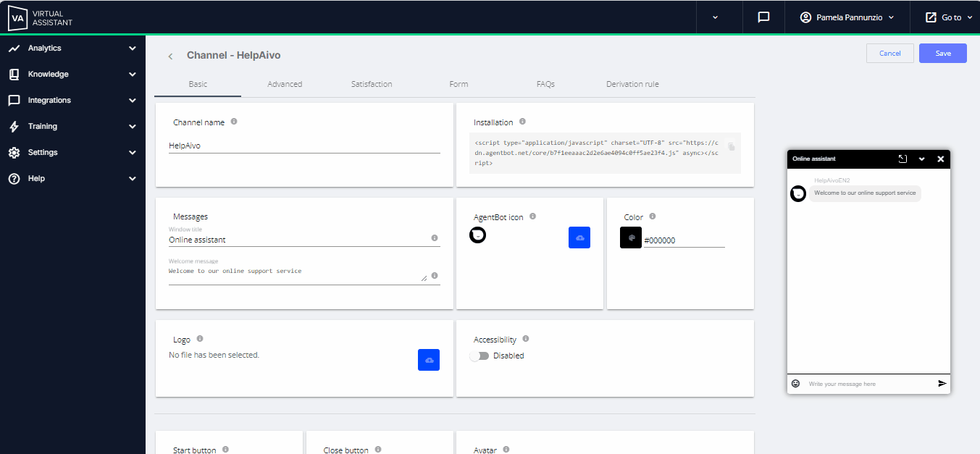Viewport: 980px width, 454px height.
Task: Click the info icon next to Channel name
Action: pos(234,122)
